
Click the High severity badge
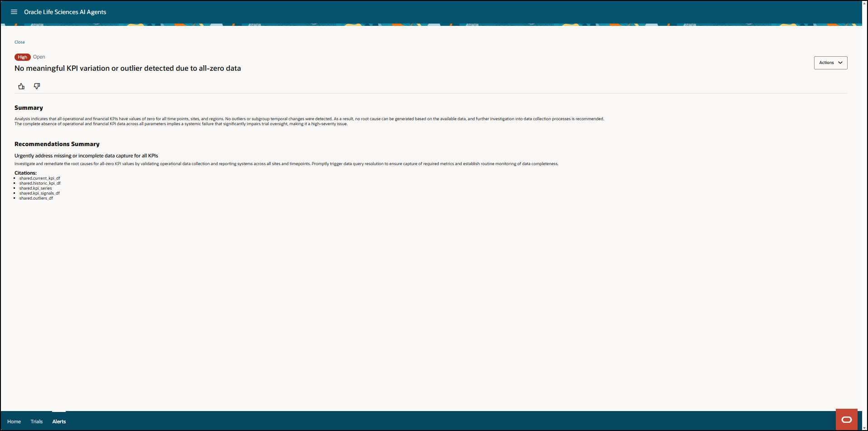click(x=23, y=57)
